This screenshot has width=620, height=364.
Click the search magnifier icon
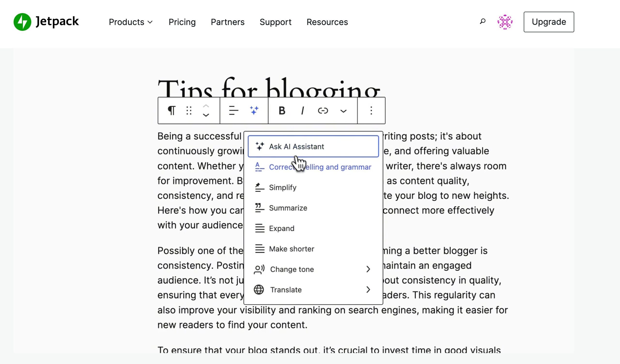pyautogui.click(x=482, y=22)
